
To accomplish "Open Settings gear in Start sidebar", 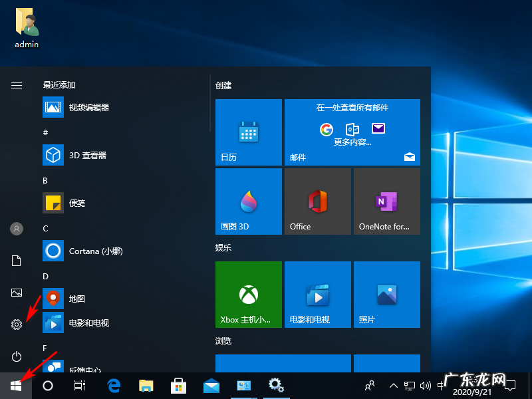I will [x=16, y=325].
